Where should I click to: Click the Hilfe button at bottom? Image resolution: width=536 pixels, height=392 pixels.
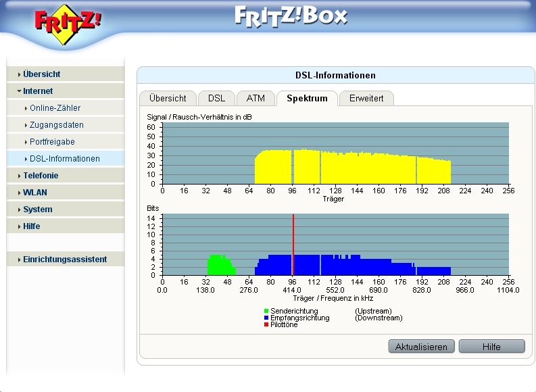[491, 347]
